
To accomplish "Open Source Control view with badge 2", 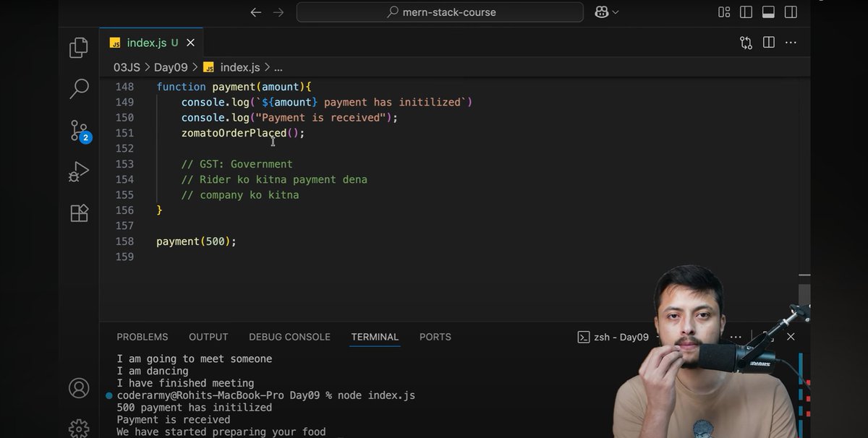I will coord(80,131).
